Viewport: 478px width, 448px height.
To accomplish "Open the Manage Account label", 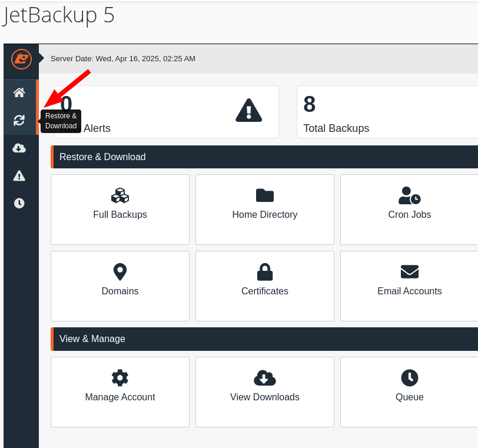I will (120, 397).
